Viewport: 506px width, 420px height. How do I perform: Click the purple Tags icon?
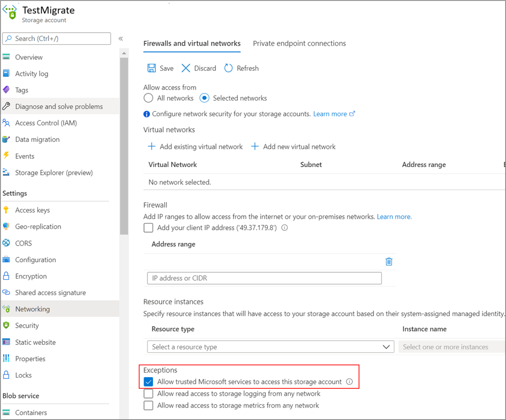(x=6, y=90)
